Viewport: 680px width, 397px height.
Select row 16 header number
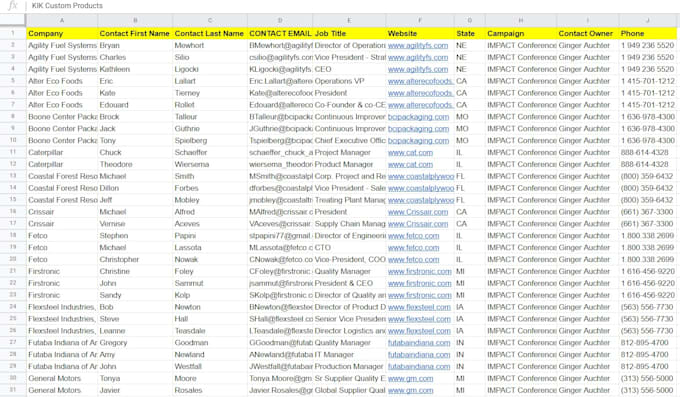click(13, 212)
